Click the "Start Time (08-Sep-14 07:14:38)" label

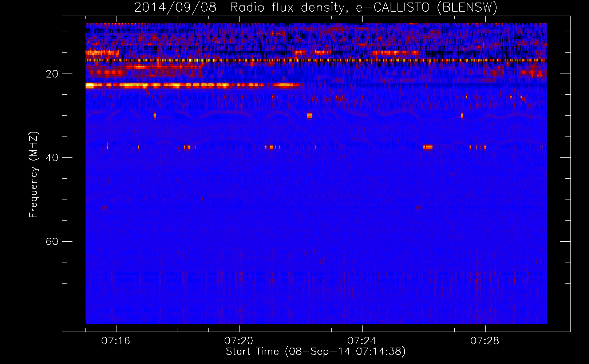pos(316,352)
